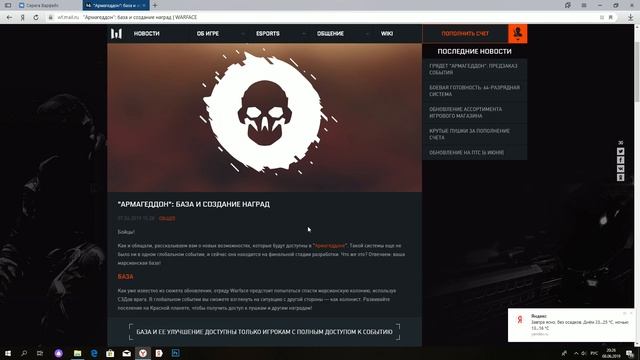Open news 'Боевая готовность: 64-разрядная система'

pyautogui.click(x=475, y=91)
